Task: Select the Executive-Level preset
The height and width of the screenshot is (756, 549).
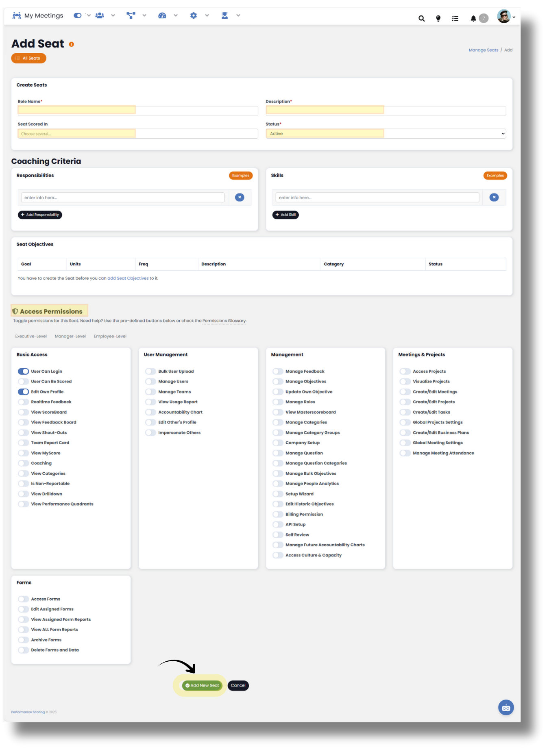Action: pos(31,336)
